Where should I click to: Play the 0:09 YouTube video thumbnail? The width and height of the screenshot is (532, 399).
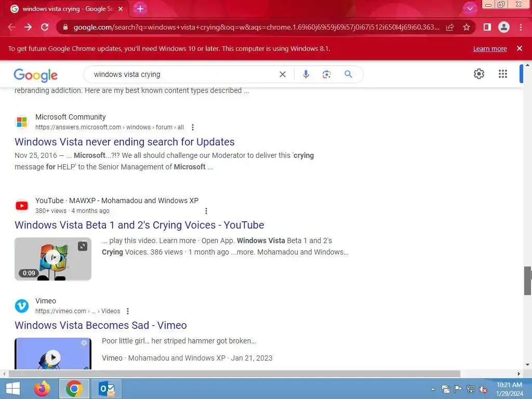pyautogui.click(x=53, y=259)
